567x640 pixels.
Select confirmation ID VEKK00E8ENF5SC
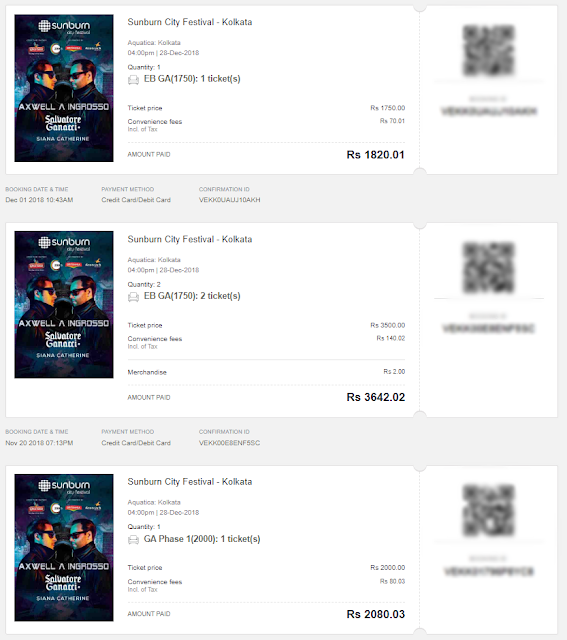coord(229,443)
